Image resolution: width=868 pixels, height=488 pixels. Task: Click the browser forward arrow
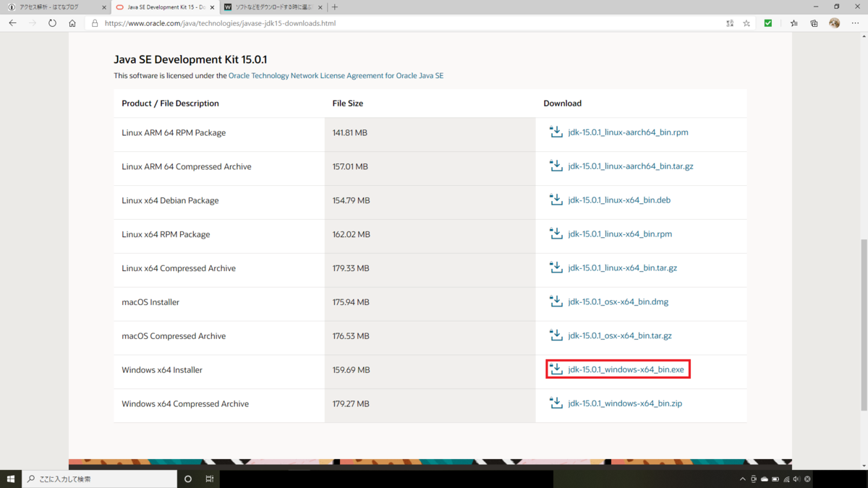pyautogui.click(x=33, y=23)
